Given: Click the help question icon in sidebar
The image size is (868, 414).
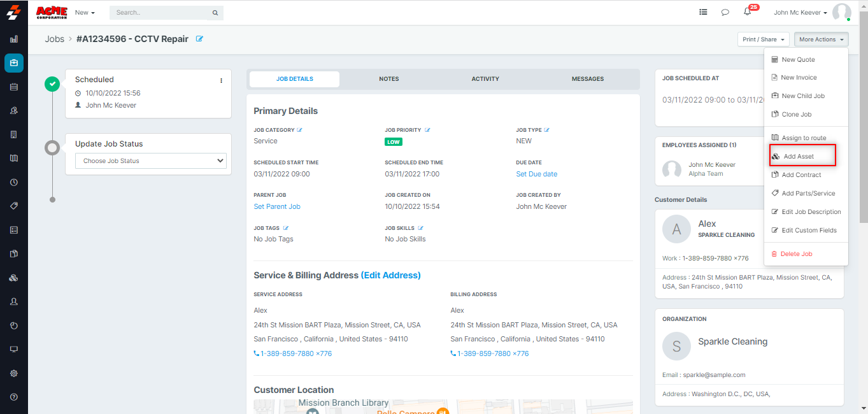Looking at the screenshot, I should pos(14,397).
